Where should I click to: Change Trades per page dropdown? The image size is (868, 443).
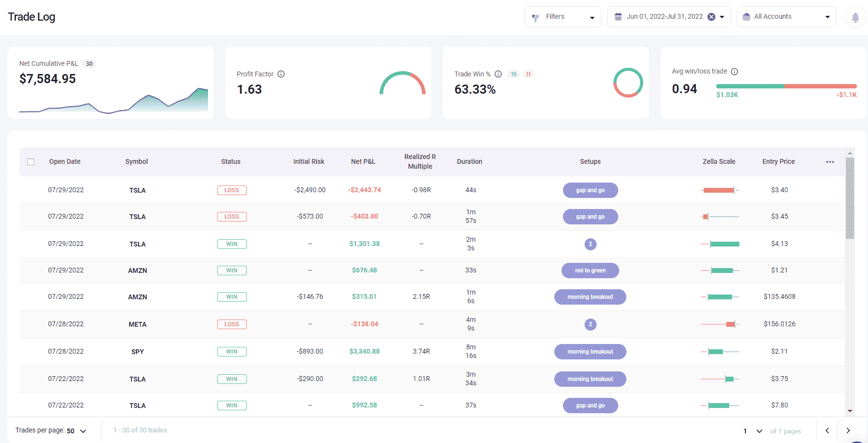pyautogui.click(x=76, y=431)
